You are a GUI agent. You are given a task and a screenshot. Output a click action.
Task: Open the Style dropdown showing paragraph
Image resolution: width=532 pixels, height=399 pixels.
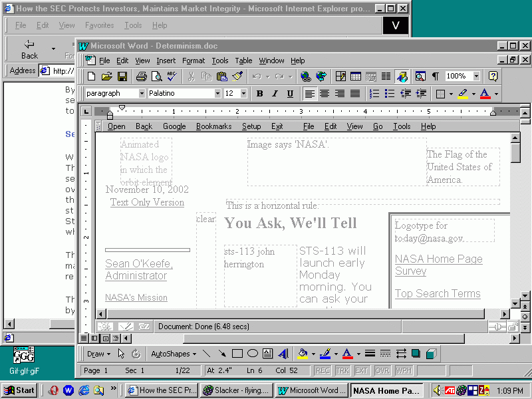pyautogui.click(x=142, y=93)
